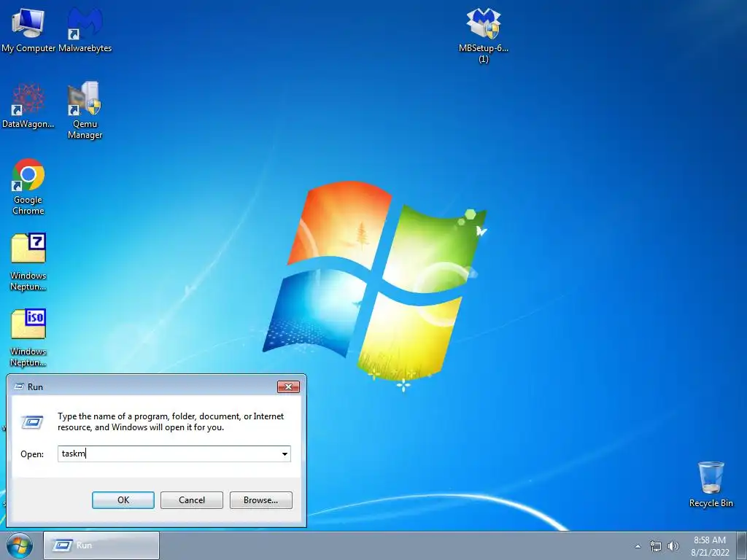Image resolution: width=747 pixels, height=560 pixels.
Task: Open the taskbar clock and date
Action: 710,546
